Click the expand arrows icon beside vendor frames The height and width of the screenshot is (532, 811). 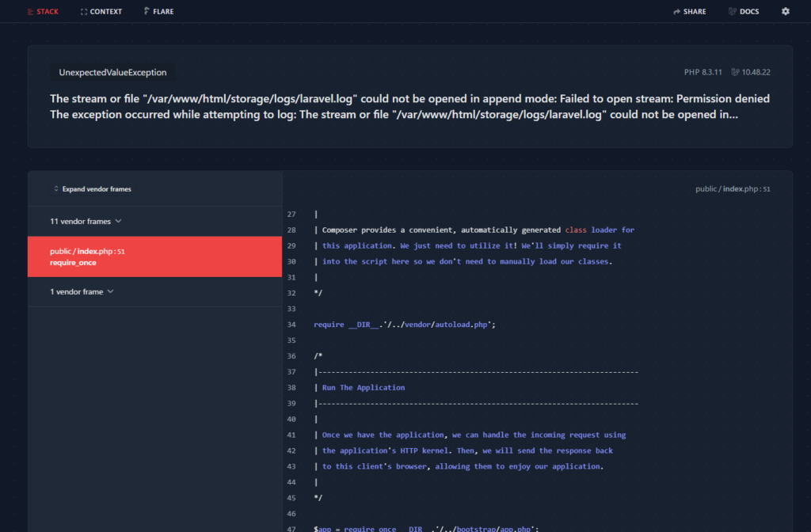55,189
